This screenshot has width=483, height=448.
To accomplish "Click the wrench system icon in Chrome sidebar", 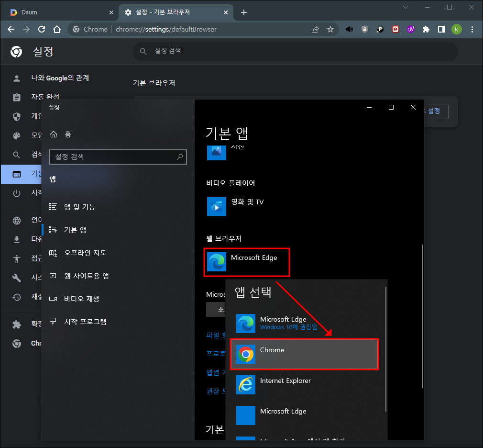I will [17, 278].
